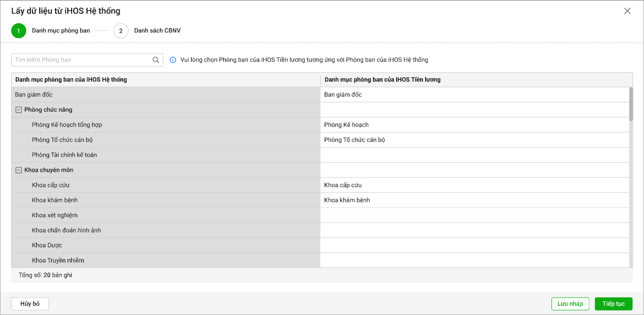Open payroll department cell for Khoa Dược
Image resolution: width=644 pixels, height=315 pixels.
475,245
